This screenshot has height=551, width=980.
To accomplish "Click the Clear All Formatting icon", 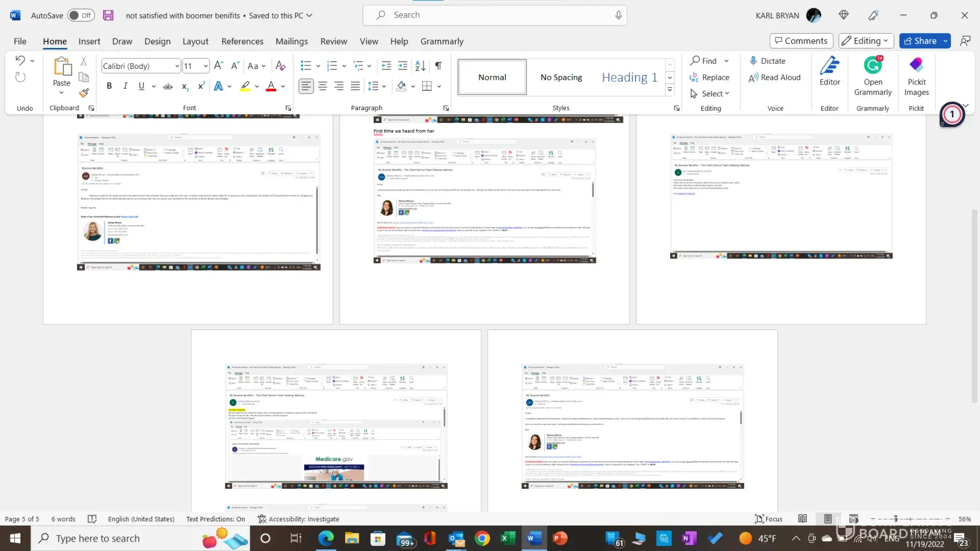I will click(281, 66).
